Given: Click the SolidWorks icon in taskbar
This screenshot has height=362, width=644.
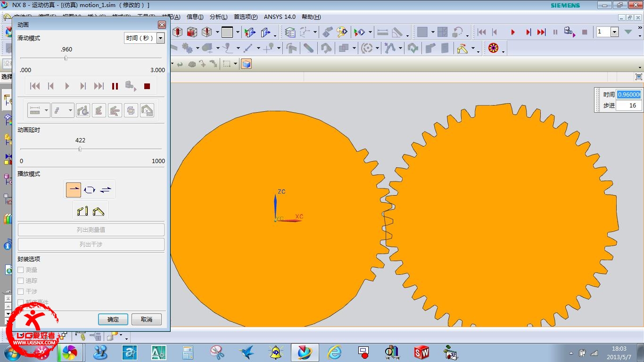Looking at the screenshot, I should 421,352.
